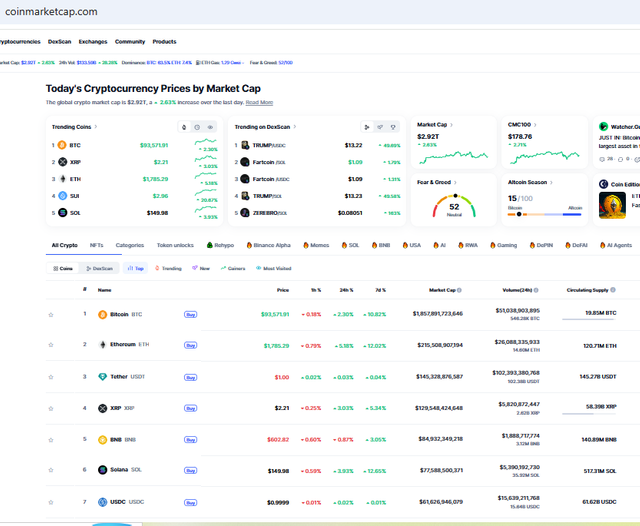The height and width of the screenshot is (526, 640).
Task: Select the Categories tab
Action: (130, 245)
